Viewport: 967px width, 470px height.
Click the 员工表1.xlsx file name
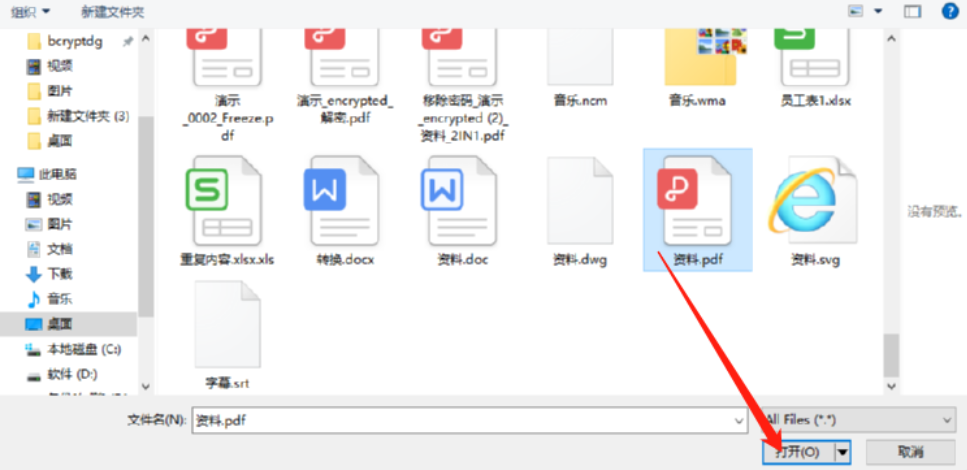tap(815, 101)
